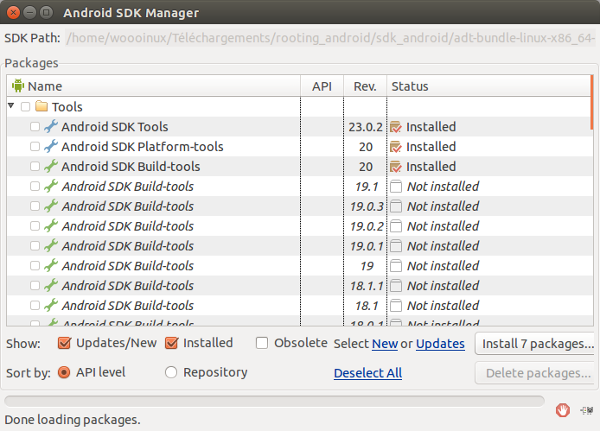Click not-installed icon for Build-tools 19.0.2

point(396,226)
